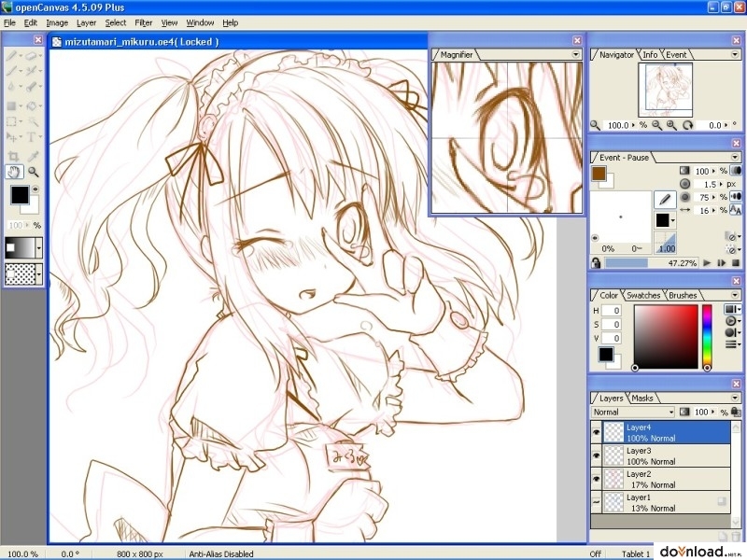Open the Layers panel options menu
747x560 pixels.
pos(735,398)
